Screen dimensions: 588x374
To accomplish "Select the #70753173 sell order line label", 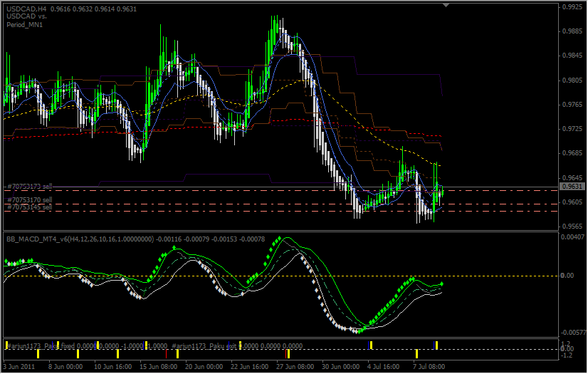I will pos(29,186).
